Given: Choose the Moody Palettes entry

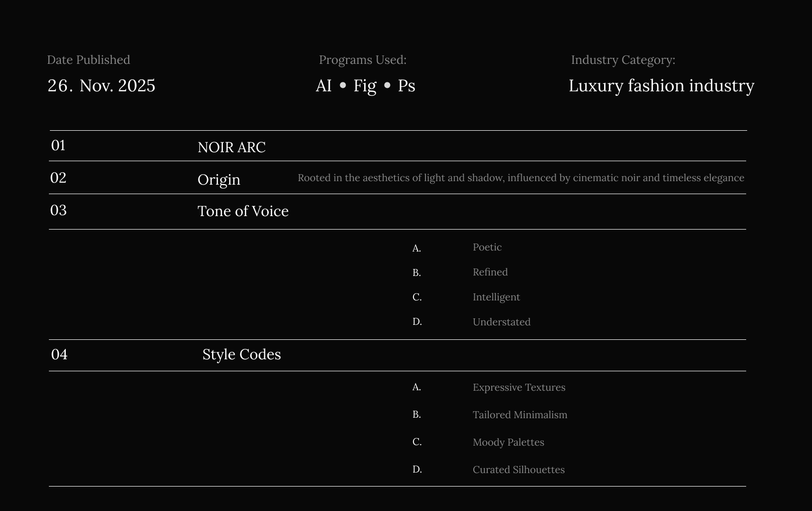Looking at the screenshot, I should pos(508,442).
